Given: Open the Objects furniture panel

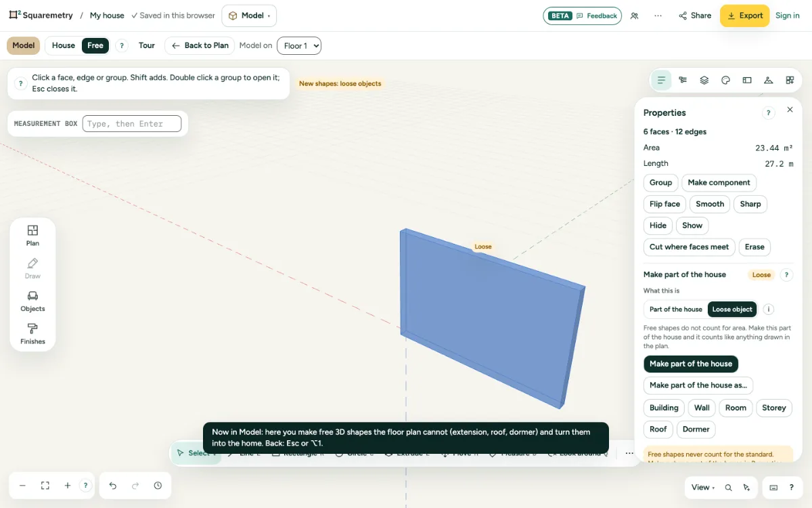Looking at the screenshot, I should point(32,301).
